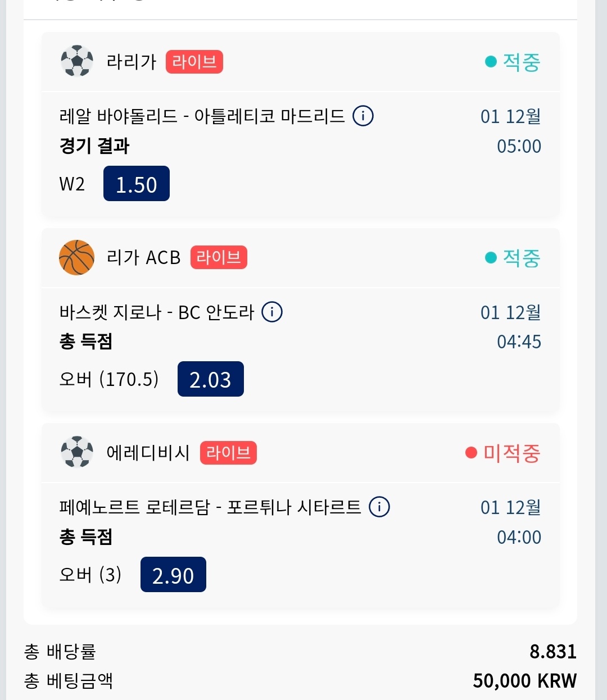The height and width of the screenshot is (700, 607).
Task: Open the 페예노르트 로테르담 - 포르튀나 시타르트 match
Action: coord(210,507)
